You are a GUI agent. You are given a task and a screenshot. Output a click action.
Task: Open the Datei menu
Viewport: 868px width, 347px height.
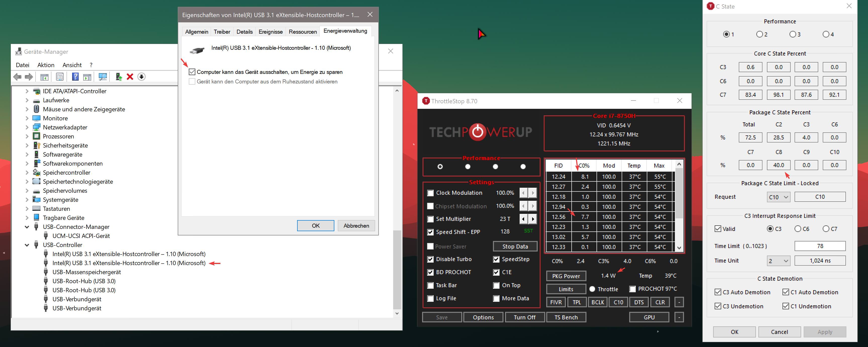(x=23, y=65)
